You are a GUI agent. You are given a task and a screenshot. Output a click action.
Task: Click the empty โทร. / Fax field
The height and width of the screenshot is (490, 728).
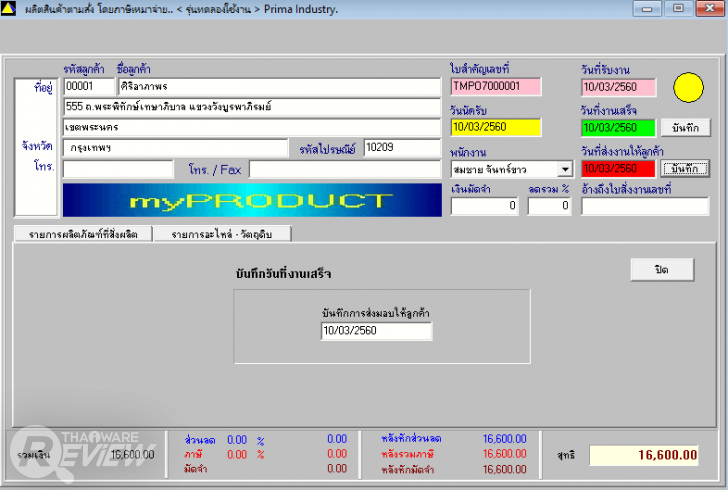tap(345, 169)
